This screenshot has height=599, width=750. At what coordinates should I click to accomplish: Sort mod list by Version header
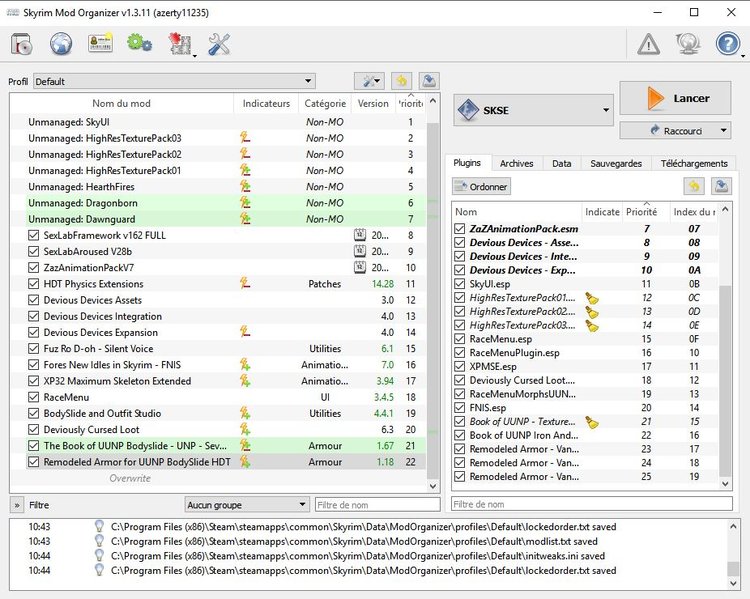(373, 103)
